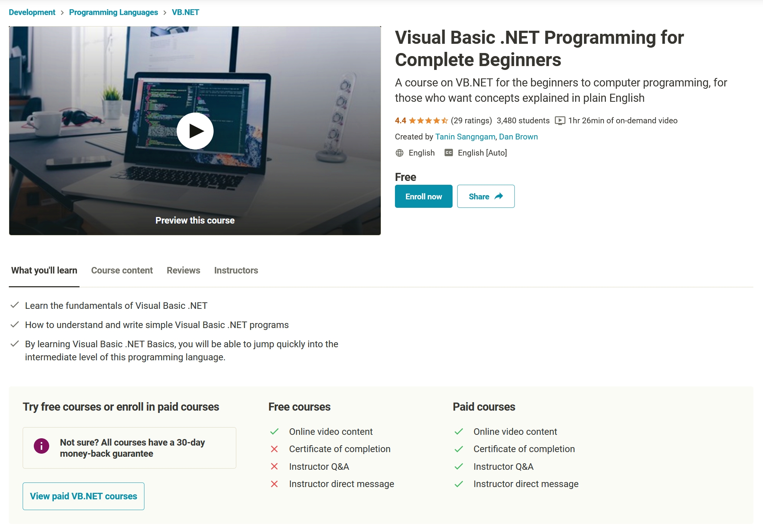Navigate to the Development breadcrumb
This screenshot has height=532, width=763.
coord(32,12)
